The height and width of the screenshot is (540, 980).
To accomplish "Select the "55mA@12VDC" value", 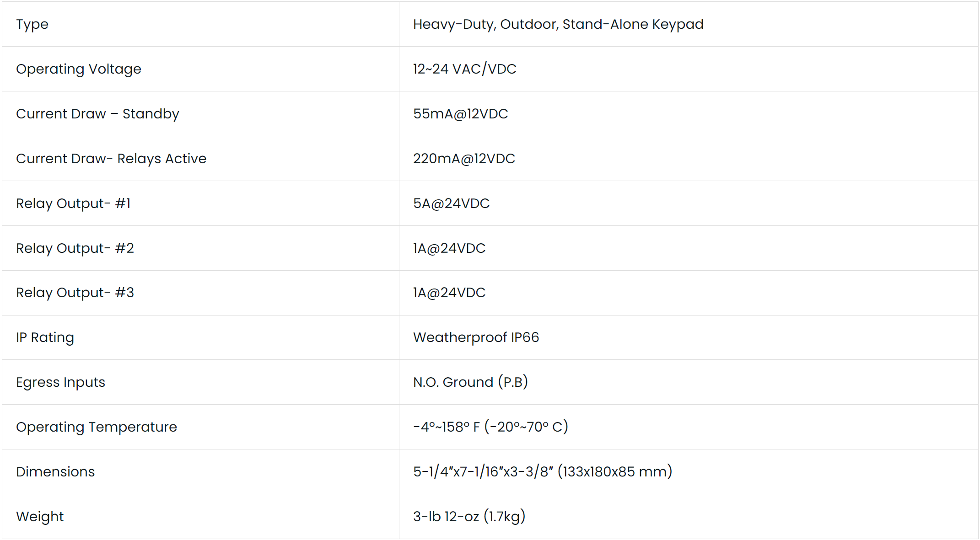I will [x=460, y=114].
